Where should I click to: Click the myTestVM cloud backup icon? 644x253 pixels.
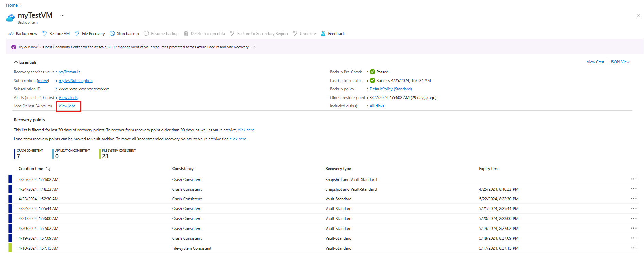coord(11,18)
